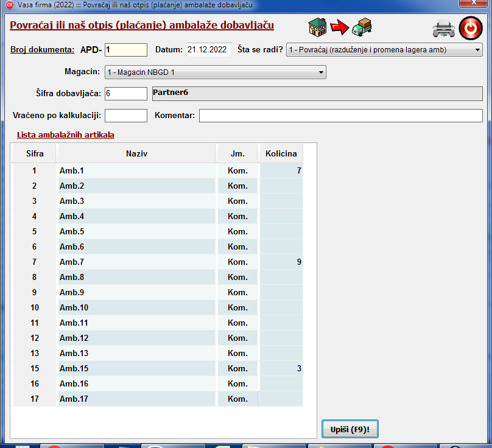The height and width of the screenshot is (448, 492).
Task: Select Kolicina cell for Amb.17
Action: coord(281,399)
